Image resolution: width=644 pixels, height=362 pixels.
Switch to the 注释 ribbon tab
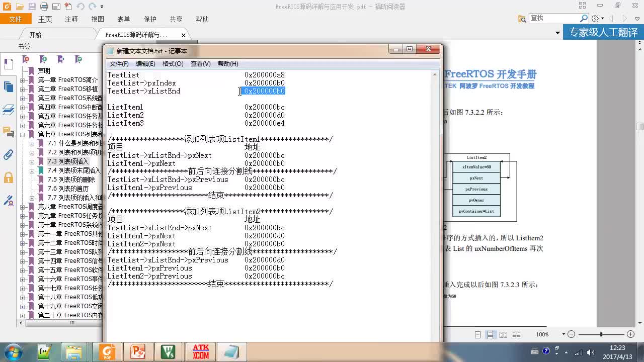71,19
